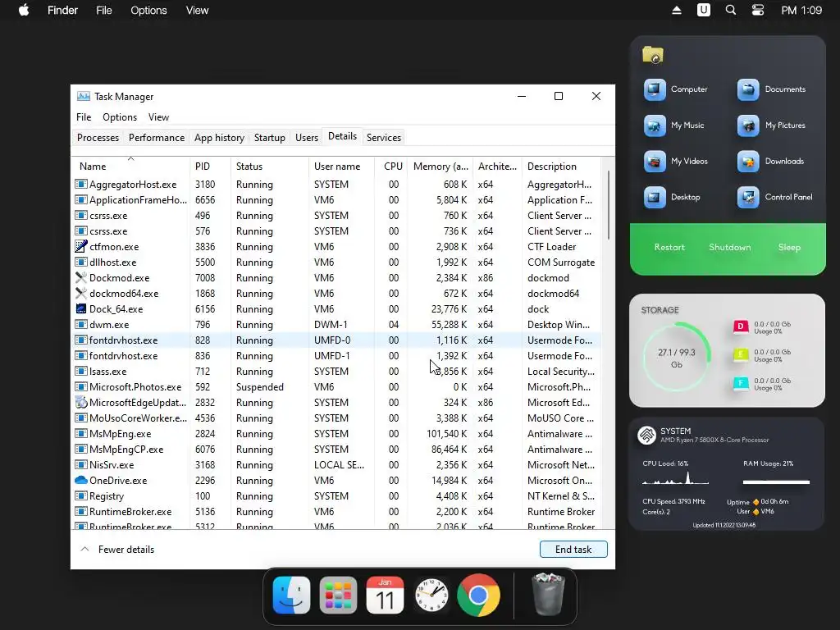840x630 pixels.
Task: Open Task Manager Options menu
Action: click(120, 117)
